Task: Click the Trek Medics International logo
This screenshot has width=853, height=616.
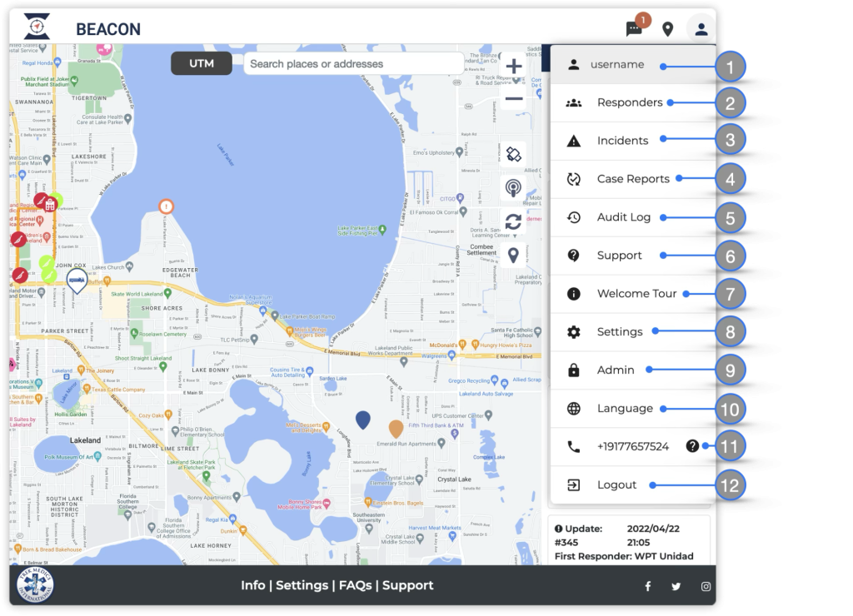Action: (x=35, y=585)
